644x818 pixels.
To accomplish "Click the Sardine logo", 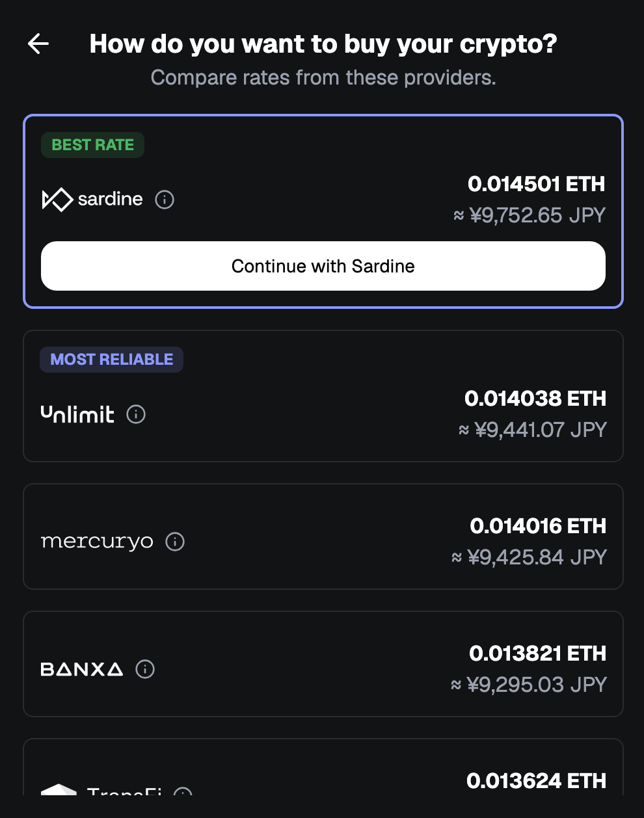I will click(x=92, y=200).
